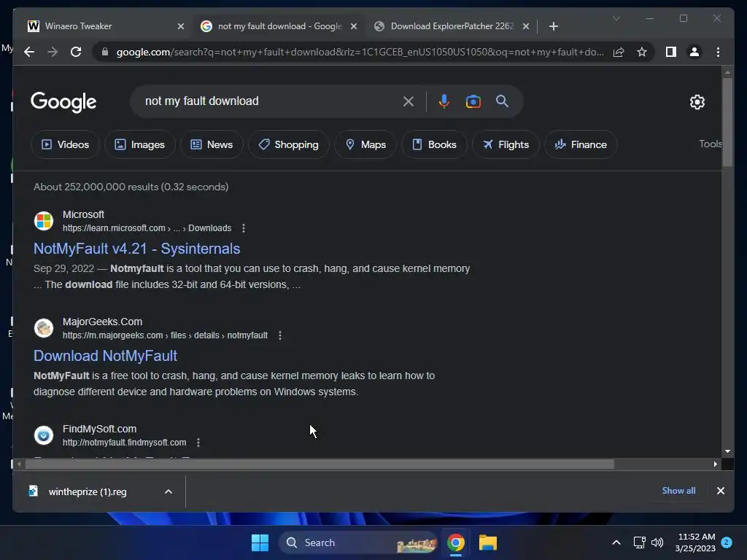The image size is (747, 560).
Task: Filter results by Videos
Action: 65,144
